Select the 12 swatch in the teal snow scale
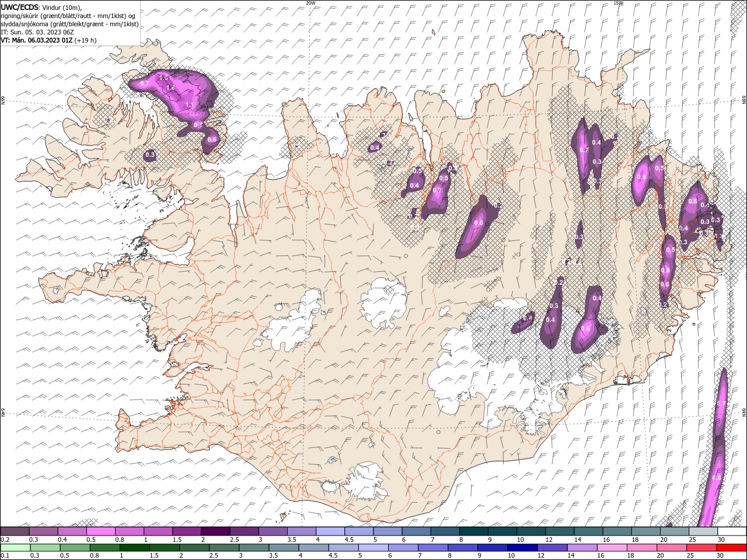Screen dimensions: 747x560 [x=560, y=531]
